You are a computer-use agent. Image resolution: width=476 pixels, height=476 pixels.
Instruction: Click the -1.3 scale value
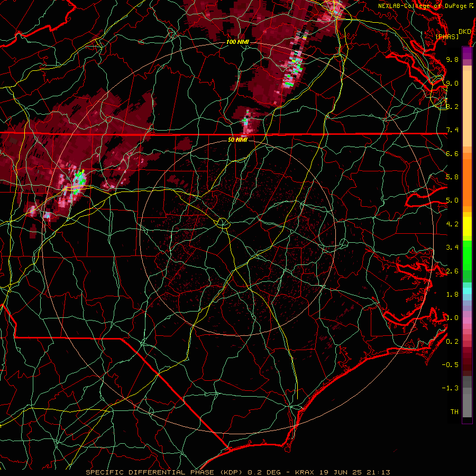(x=450, y=388)
